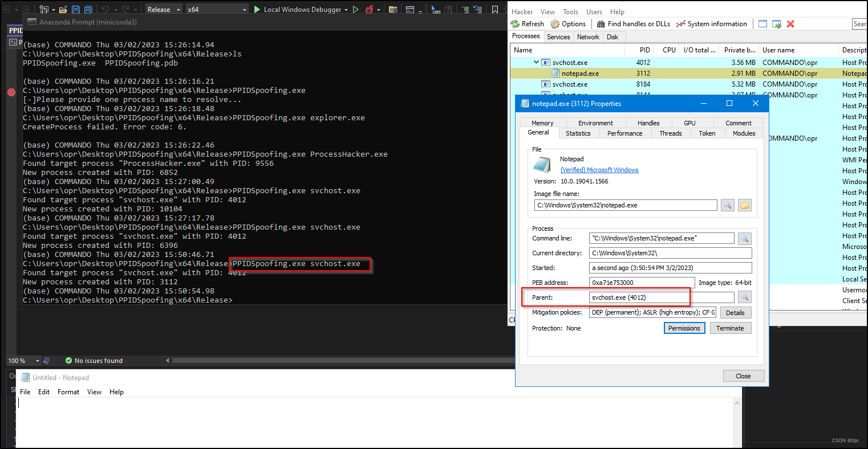
Task: Open the x64 platform dropdown
Action: pos(244,9)
